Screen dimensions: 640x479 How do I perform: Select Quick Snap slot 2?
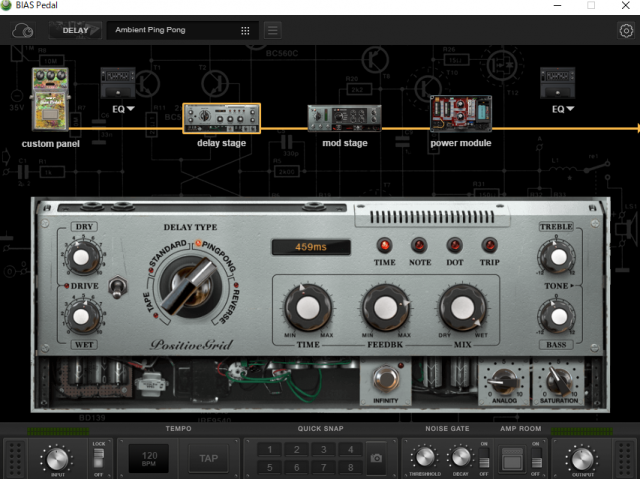coord(296,450)
